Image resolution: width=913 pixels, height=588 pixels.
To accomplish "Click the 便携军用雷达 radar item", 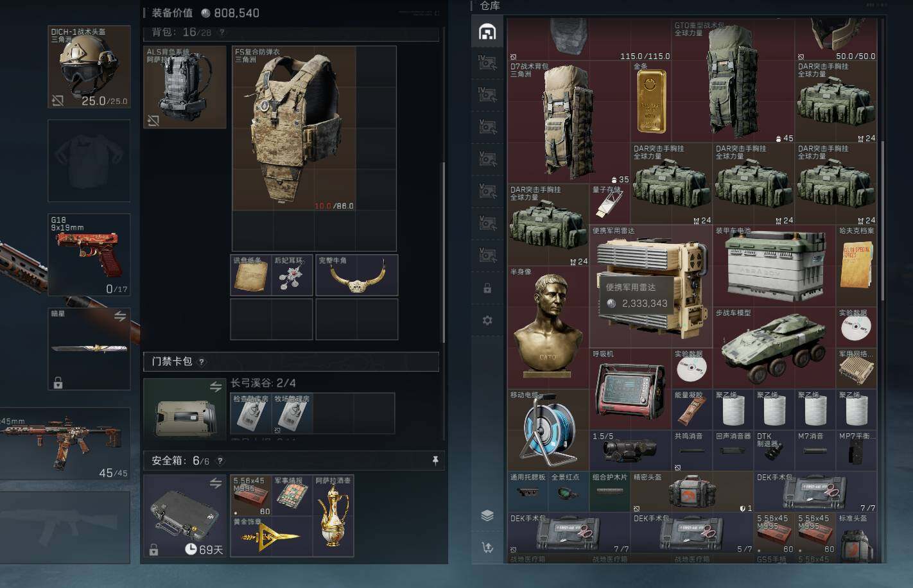I will [x=651, y=287].
